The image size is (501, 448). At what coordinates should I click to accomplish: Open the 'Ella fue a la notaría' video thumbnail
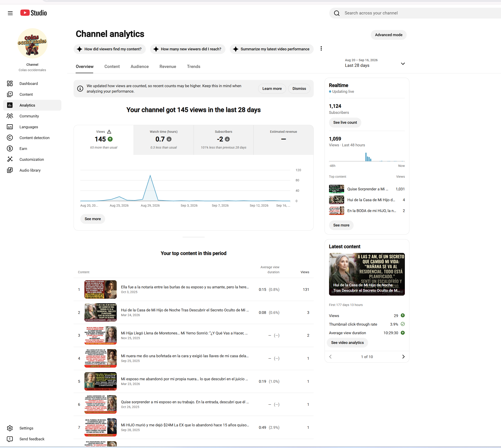coord(100,289)
